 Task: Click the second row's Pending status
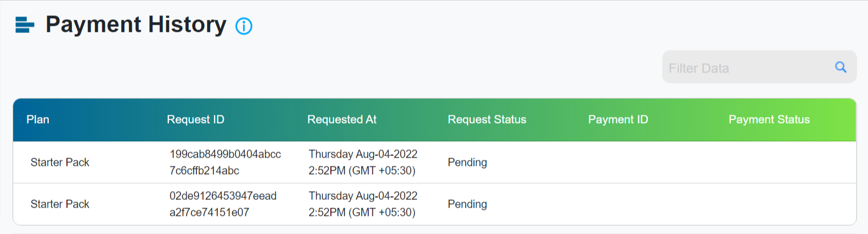click(x=467, y=204)
